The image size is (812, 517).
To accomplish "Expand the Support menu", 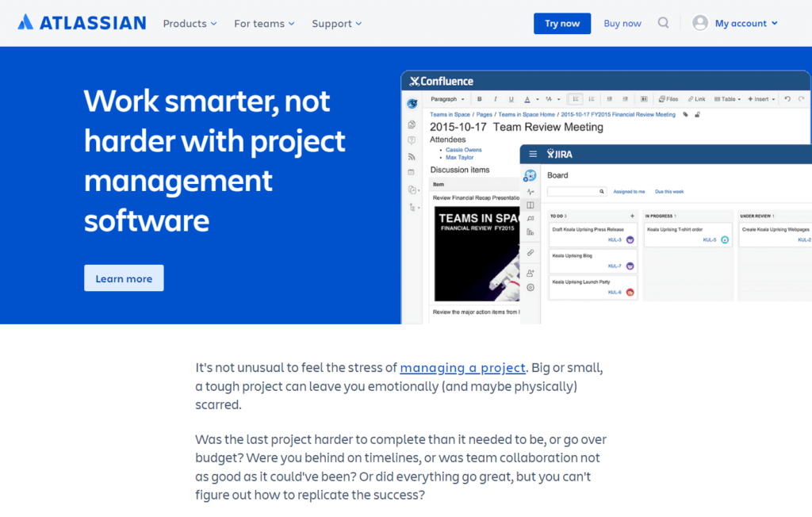I will [336, 23].
